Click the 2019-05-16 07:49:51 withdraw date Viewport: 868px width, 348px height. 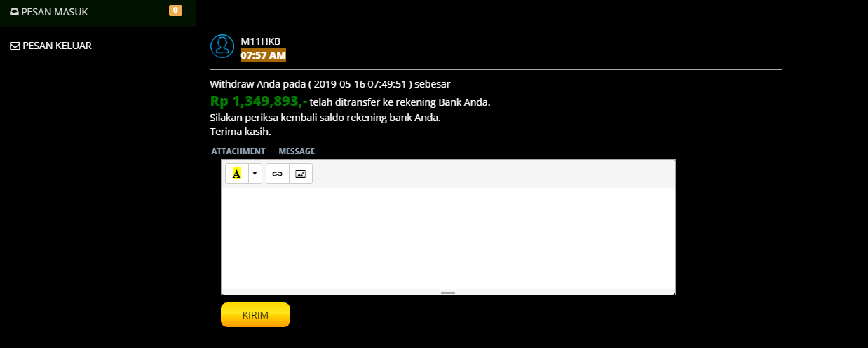(x=361, y=84)
